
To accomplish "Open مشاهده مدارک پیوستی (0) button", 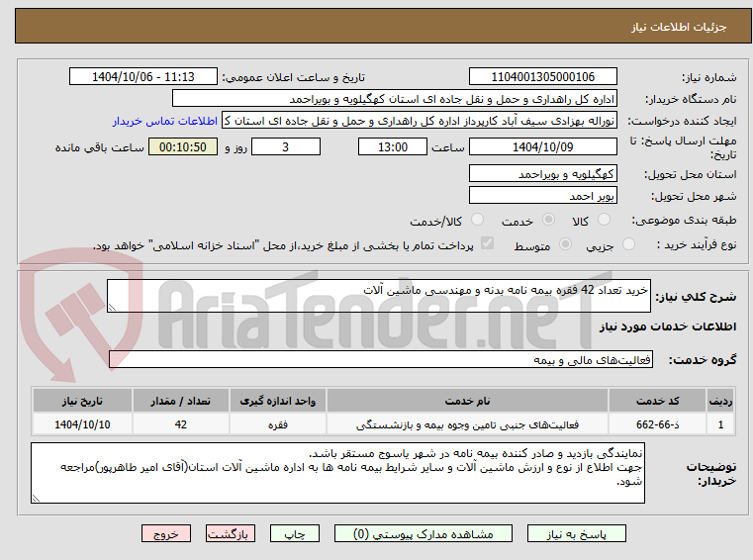I will 424,533.
